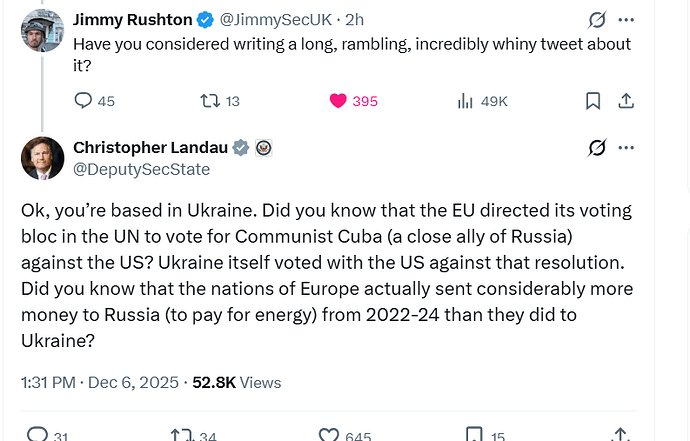
Task: Click the government seal badge beside Landau
Action: click(264, 148)
